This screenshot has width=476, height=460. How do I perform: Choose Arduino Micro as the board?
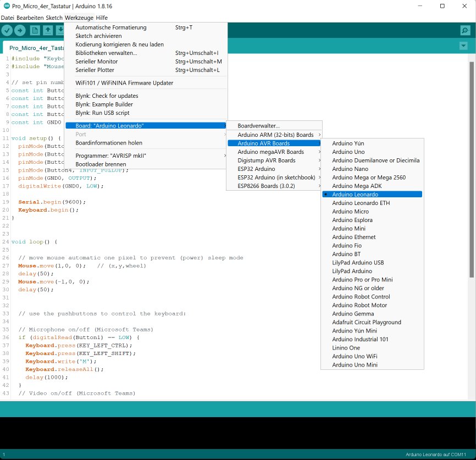[x=350, y=212]
